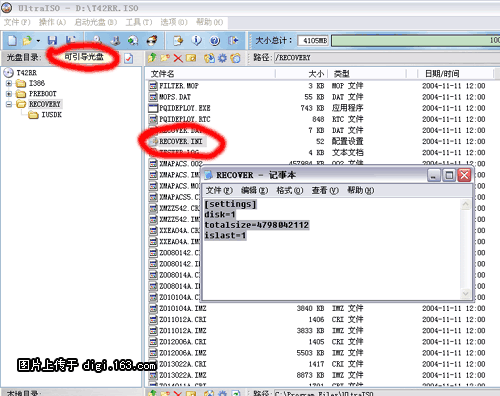500x396 pixels.
Task: Click the New ISO file icon
Action: click(12, 40)
